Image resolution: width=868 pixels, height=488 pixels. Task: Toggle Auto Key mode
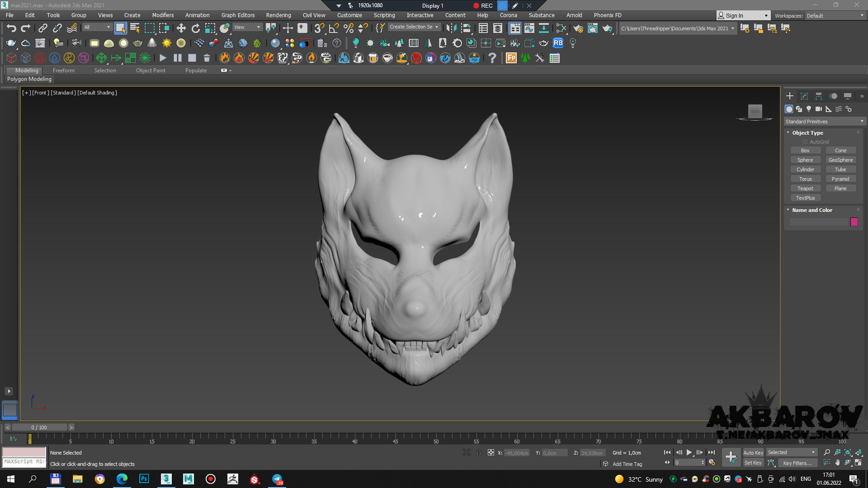pyautogui.click(x=753, y=453)
